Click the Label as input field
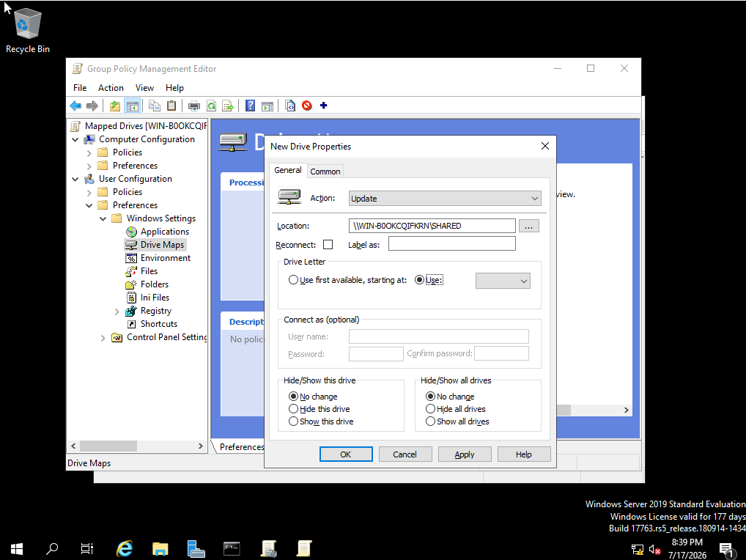Image resolution: width=746 pixels, height=560 pixels. point(452,243)
